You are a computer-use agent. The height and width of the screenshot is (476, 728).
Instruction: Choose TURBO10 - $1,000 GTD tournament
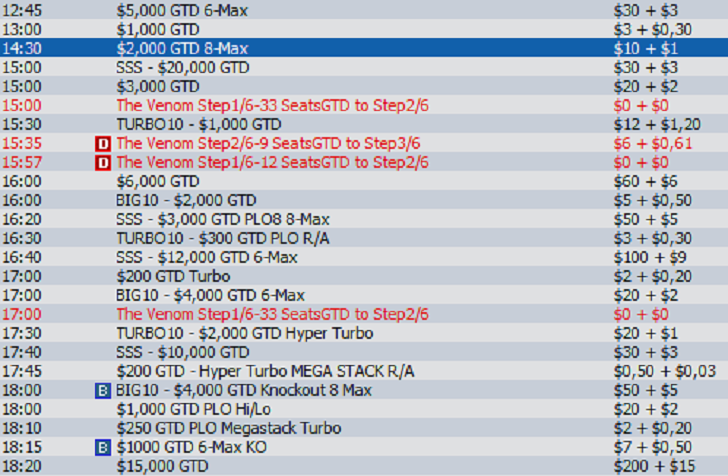pos(198,124)
